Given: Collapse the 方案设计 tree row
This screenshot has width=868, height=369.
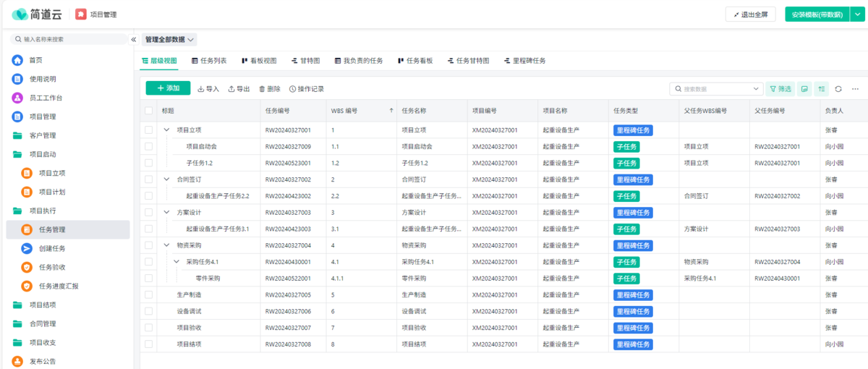Looking at the screenshot, I should 167,212.
